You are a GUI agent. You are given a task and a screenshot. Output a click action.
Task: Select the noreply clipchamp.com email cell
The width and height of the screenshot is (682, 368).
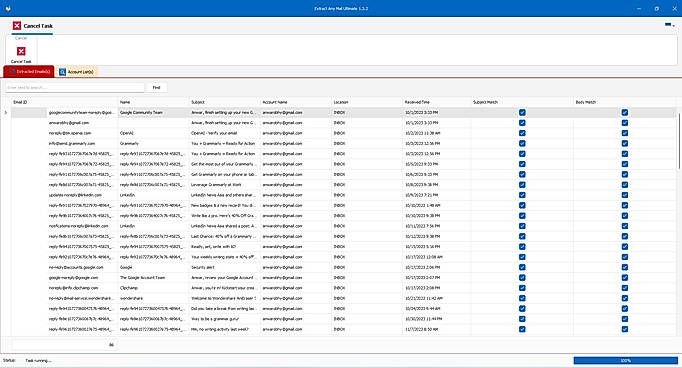tap(83, 288)
